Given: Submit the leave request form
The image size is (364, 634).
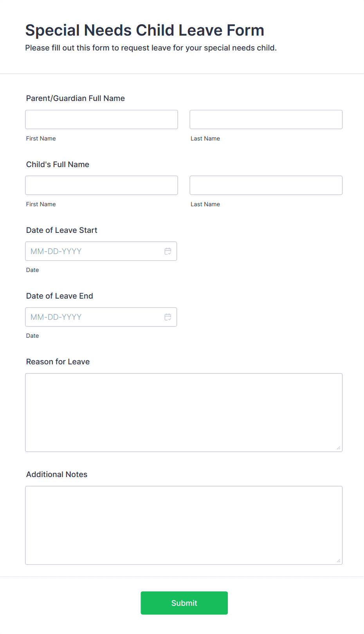Looking at the screenshot, I should (x=184, y=603).
